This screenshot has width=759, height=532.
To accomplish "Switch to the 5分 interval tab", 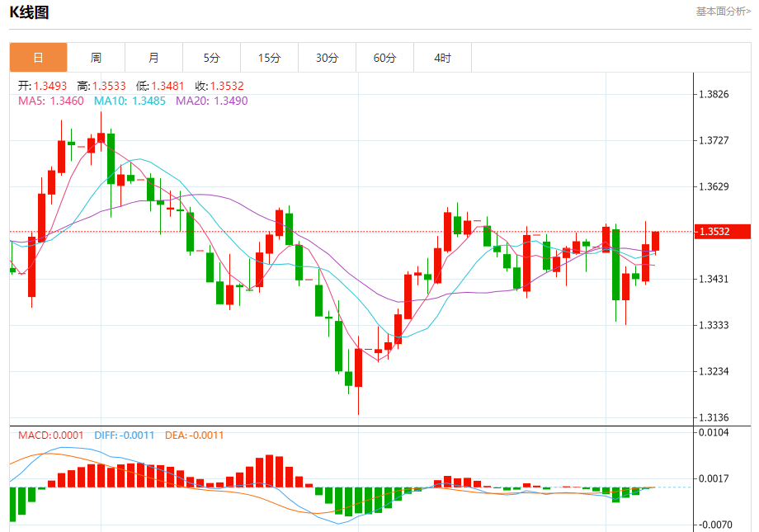I will click(212, 58).
